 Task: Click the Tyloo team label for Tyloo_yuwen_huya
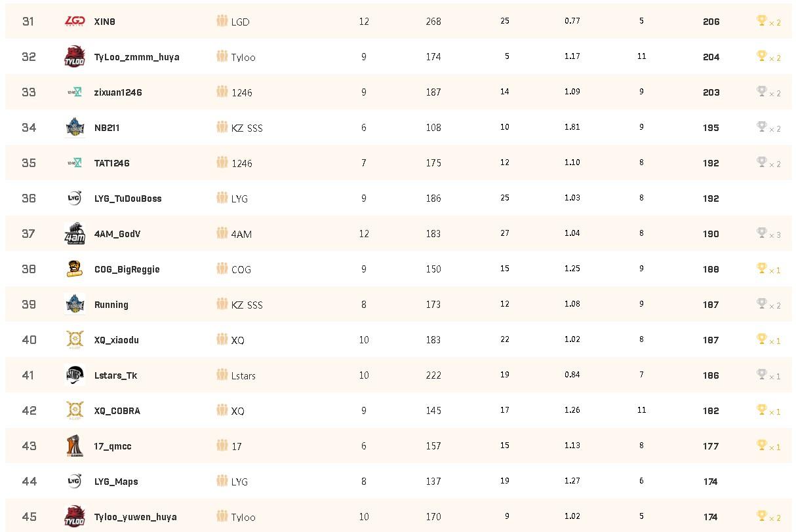click(243, 517)
